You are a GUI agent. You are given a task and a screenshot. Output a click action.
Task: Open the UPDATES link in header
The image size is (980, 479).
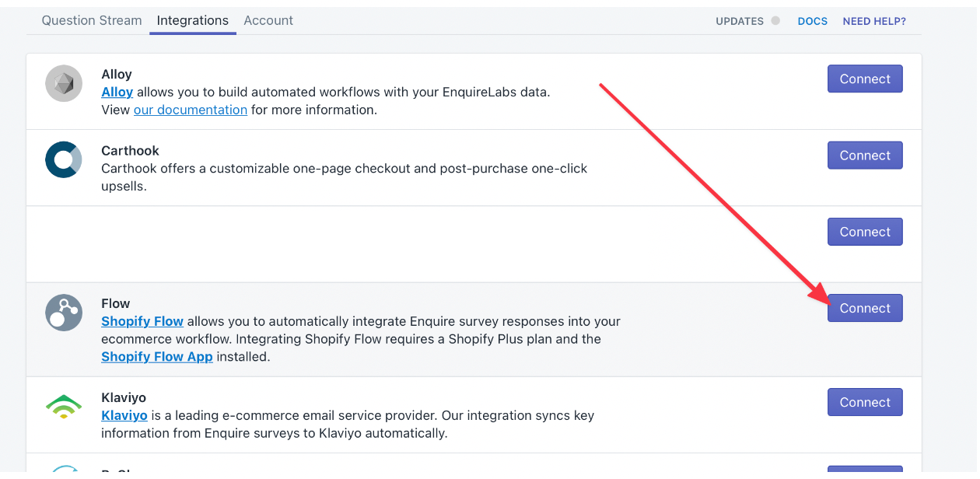pos(740,22)
